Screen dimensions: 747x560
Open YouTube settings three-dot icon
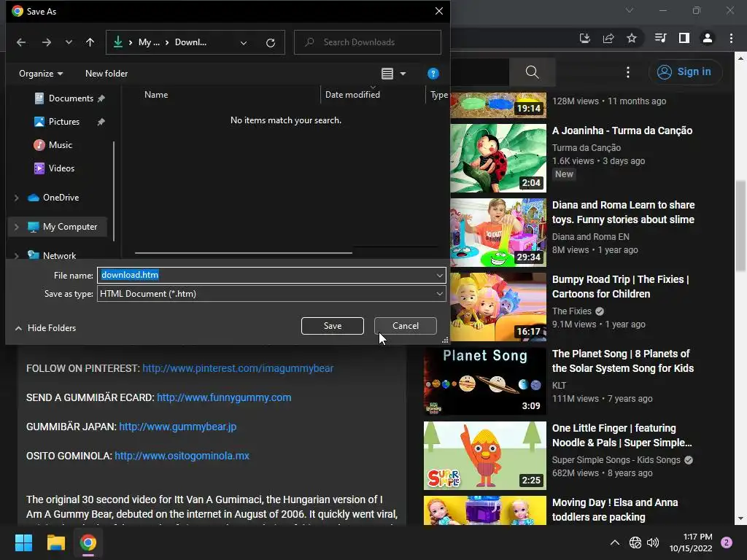[x=628, y=72]
